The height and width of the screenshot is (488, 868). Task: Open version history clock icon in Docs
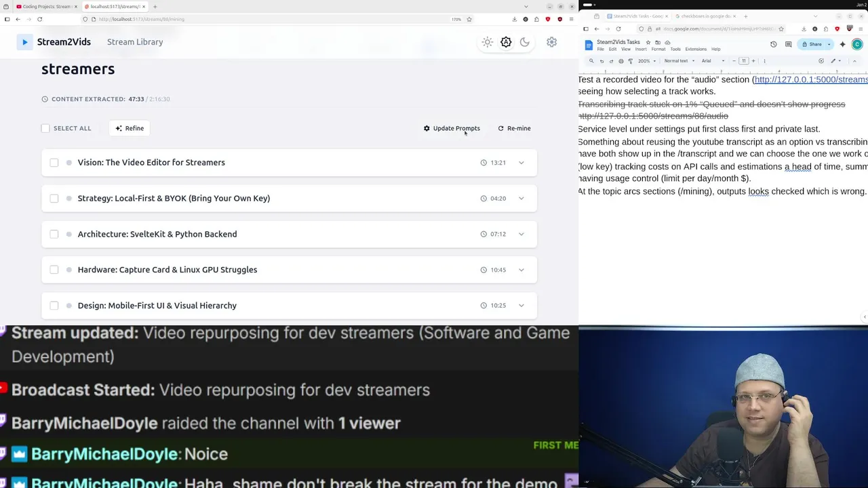pos(773,44)
